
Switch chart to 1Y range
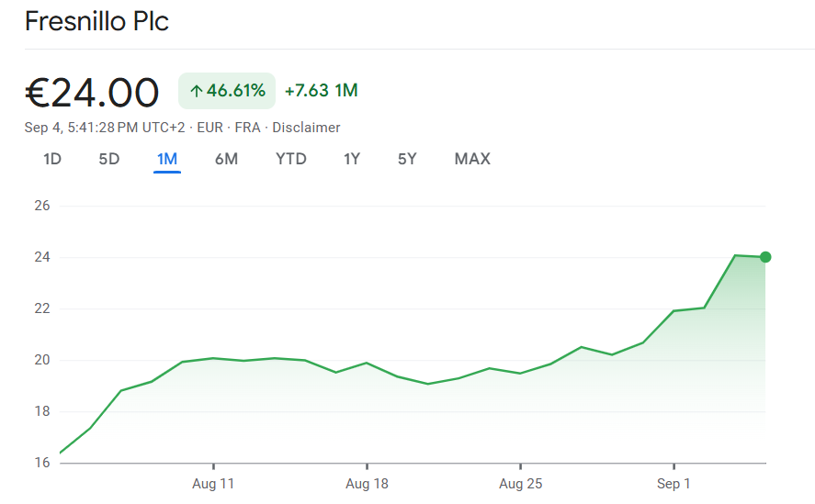coord(352,159)
